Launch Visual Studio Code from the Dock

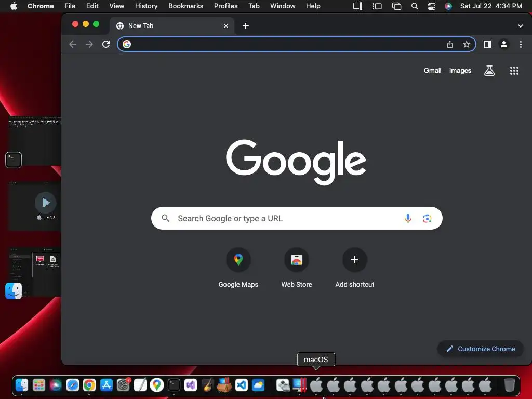click(x=241, y=385)
